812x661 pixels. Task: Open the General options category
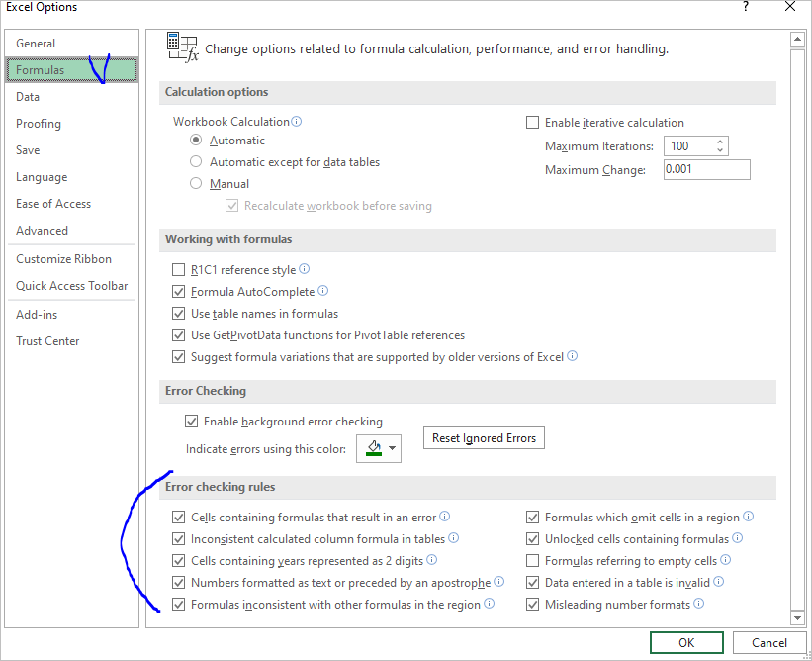pyautogui.click(x=72, y=43)
